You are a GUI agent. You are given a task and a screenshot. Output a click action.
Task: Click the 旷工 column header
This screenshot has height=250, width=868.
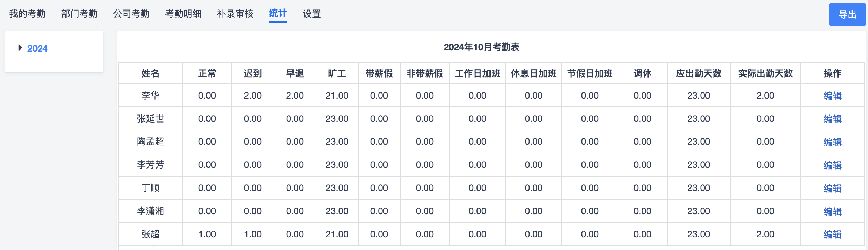click(x=337, y=73)
